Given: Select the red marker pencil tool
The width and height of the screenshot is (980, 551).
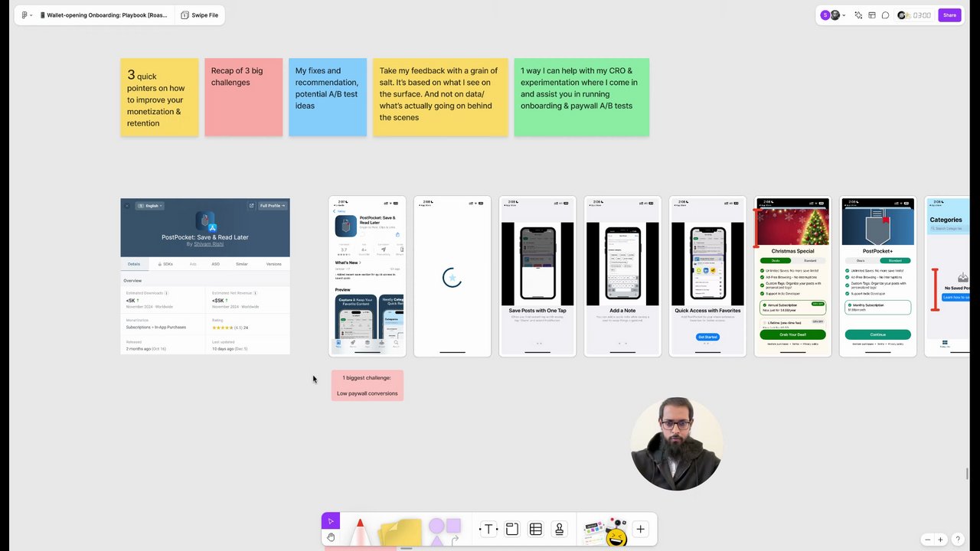Looking at the screenshot, I should (x=359, y=532).
